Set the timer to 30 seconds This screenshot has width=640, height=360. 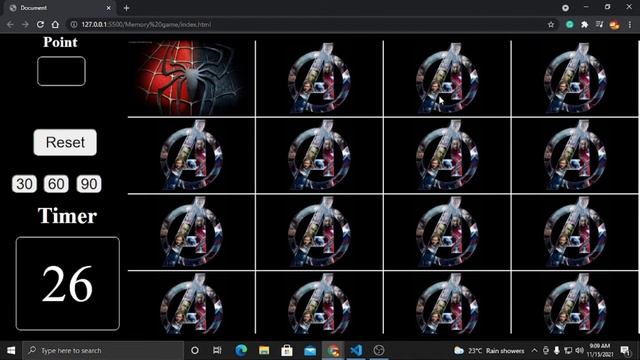[24, 184]
